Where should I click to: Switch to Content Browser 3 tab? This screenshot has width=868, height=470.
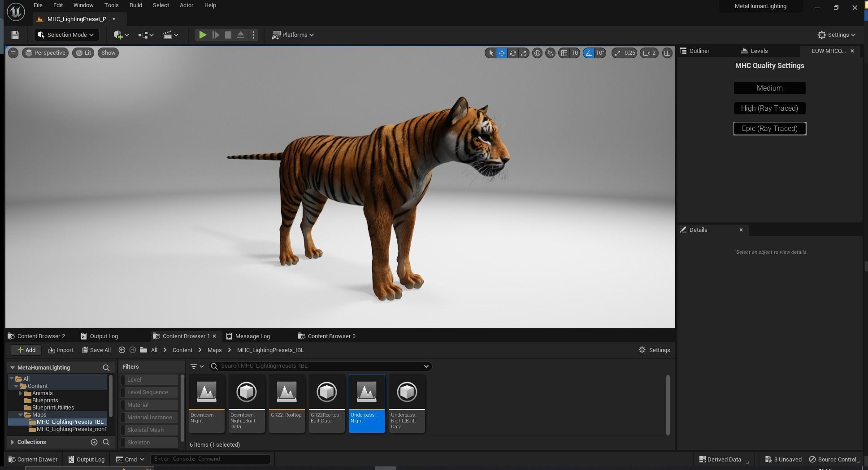coord(327,336)
